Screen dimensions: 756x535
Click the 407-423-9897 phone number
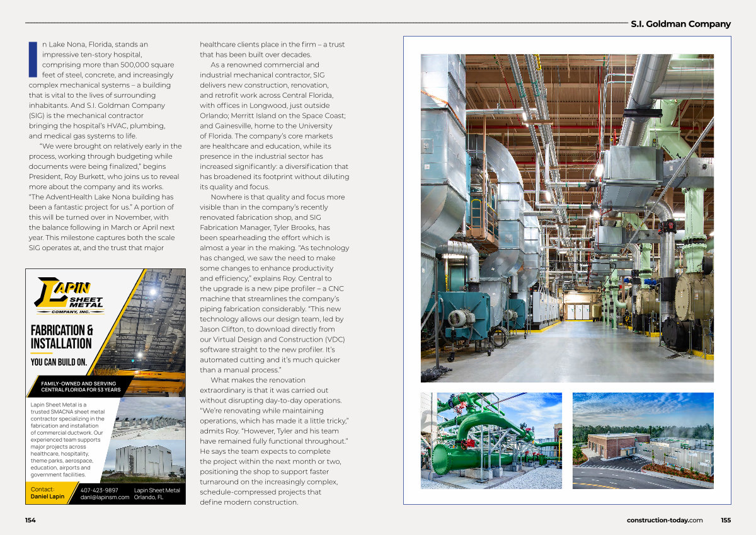(x=100, y=490)
